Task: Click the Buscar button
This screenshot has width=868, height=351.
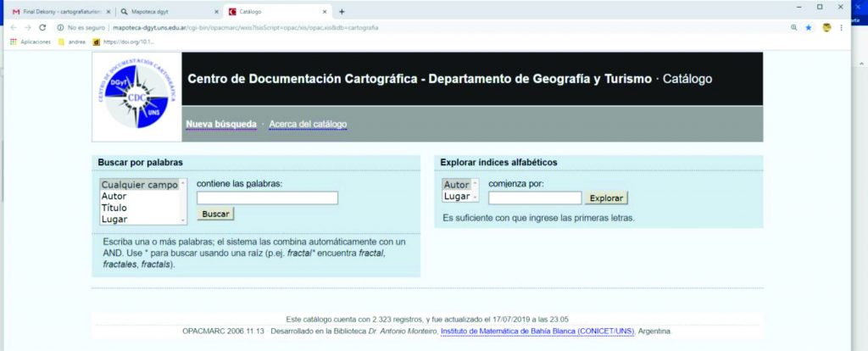Action: 216,214
